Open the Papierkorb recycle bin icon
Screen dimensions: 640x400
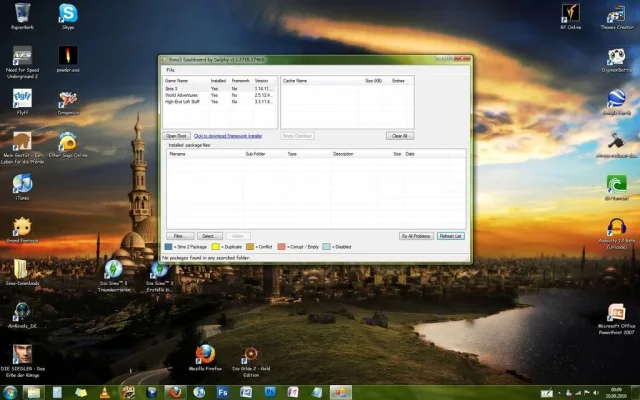click(22, 16)
